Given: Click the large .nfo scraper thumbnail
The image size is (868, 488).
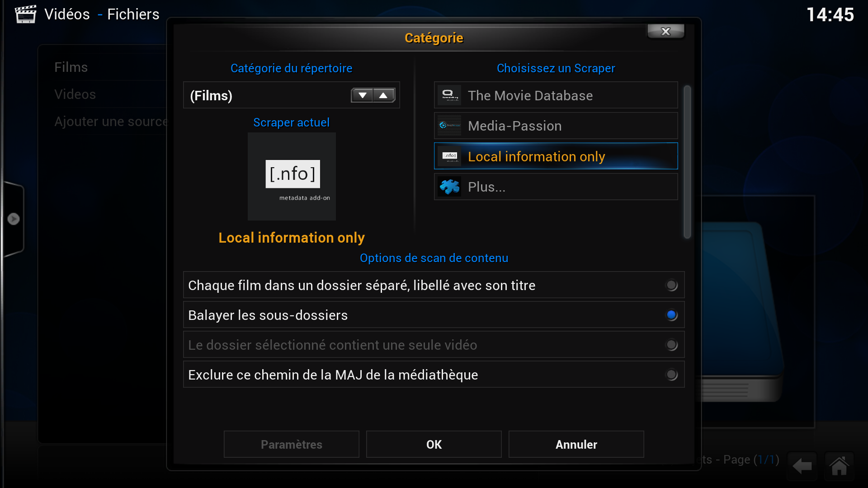Looking at the screenshot, I should pyautogui.click(x=292, y=176).
